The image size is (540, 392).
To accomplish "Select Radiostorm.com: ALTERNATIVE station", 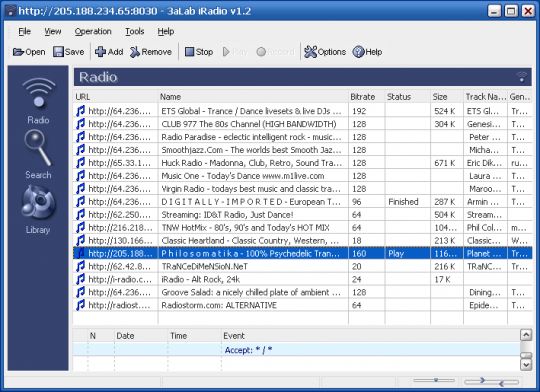I will tap(219, 305).
